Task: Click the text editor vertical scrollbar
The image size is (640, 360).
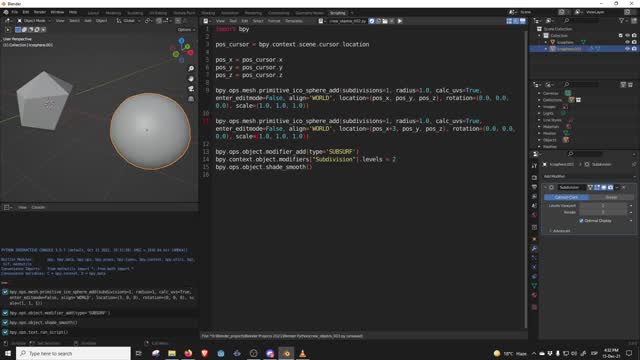Action: (x=526, y=180)
